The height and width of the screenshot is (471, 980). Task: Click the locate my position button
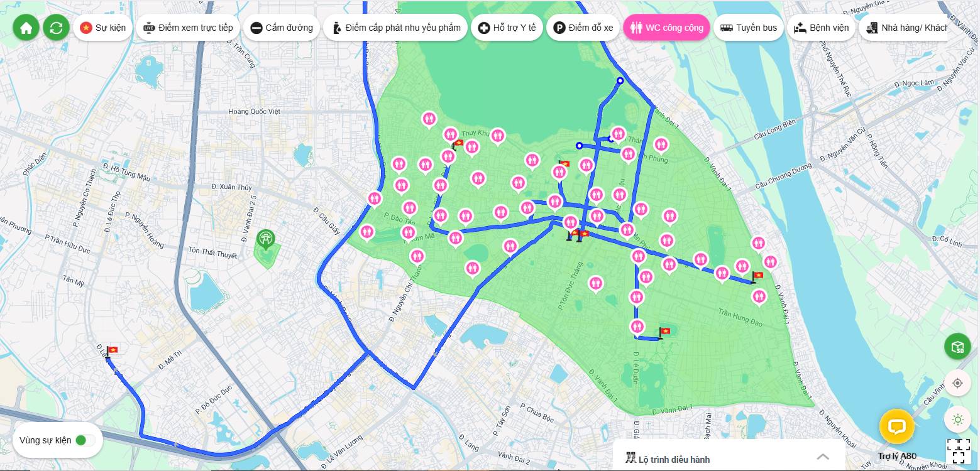click(x=957, y=383)
